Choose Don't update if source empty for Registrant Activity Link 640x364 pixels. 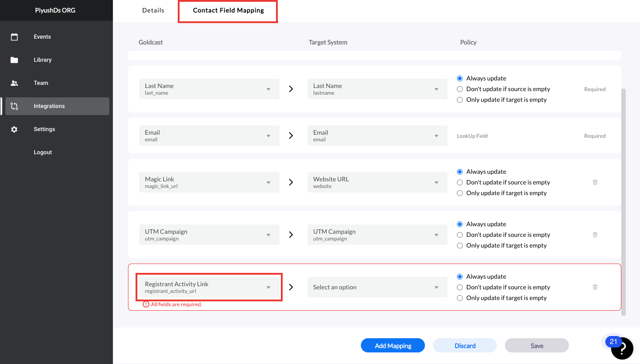point(460,287)
